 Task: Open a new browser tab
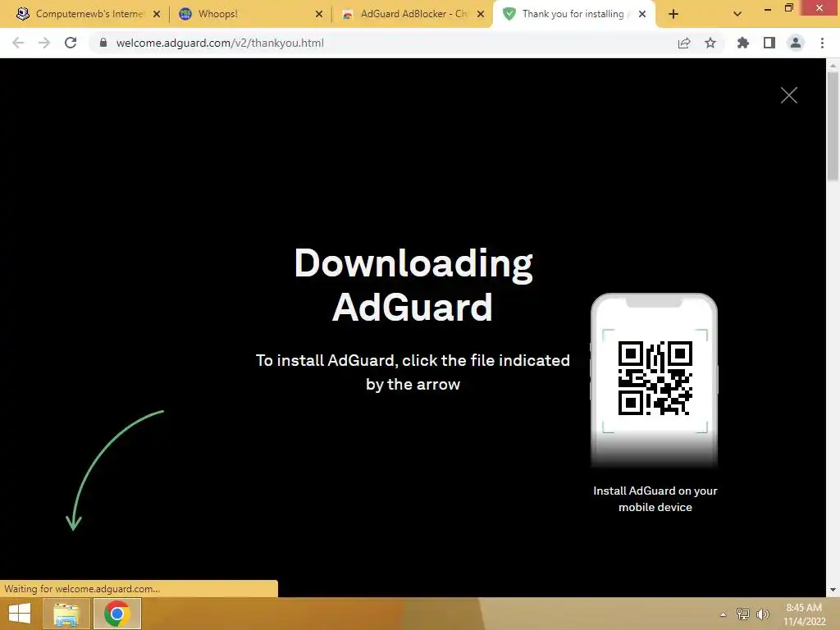(x=673, y=14)
